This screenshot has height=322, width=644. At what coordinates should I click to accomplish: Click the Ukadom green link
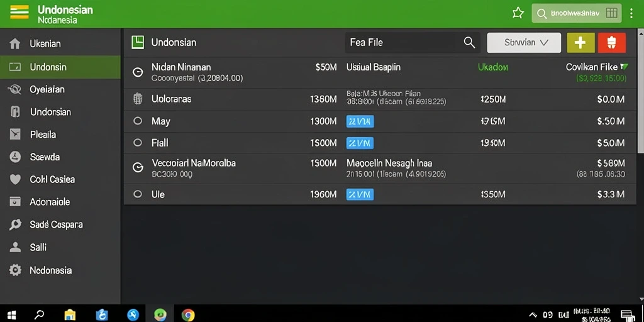tap(493, 67)
